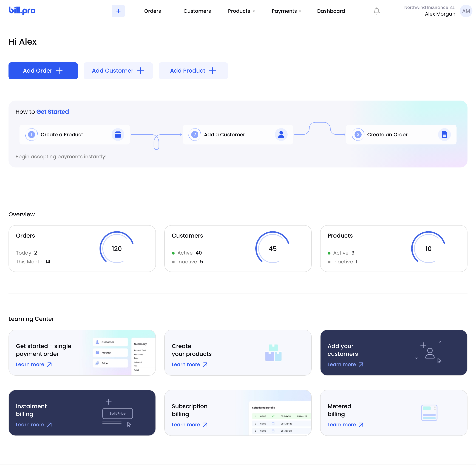This screenshot has height=467, width=476.
Task: Select the Create a Product step card
Action: coord(75,134)
